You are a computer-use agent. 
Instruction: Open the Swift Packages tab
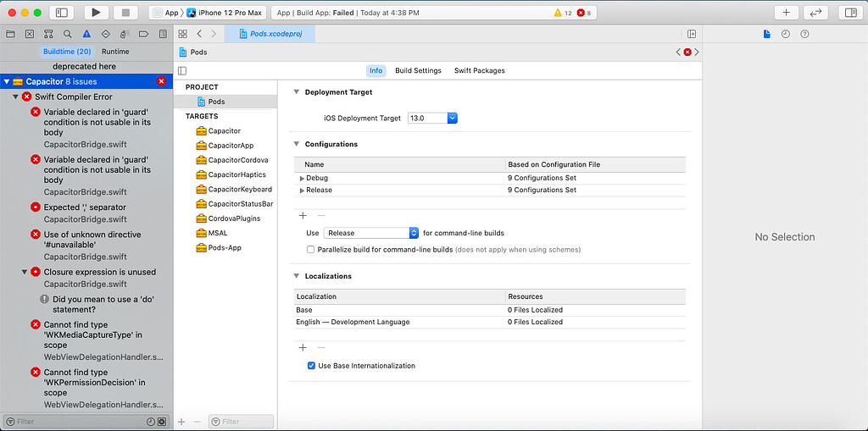(x=480, y=71)
